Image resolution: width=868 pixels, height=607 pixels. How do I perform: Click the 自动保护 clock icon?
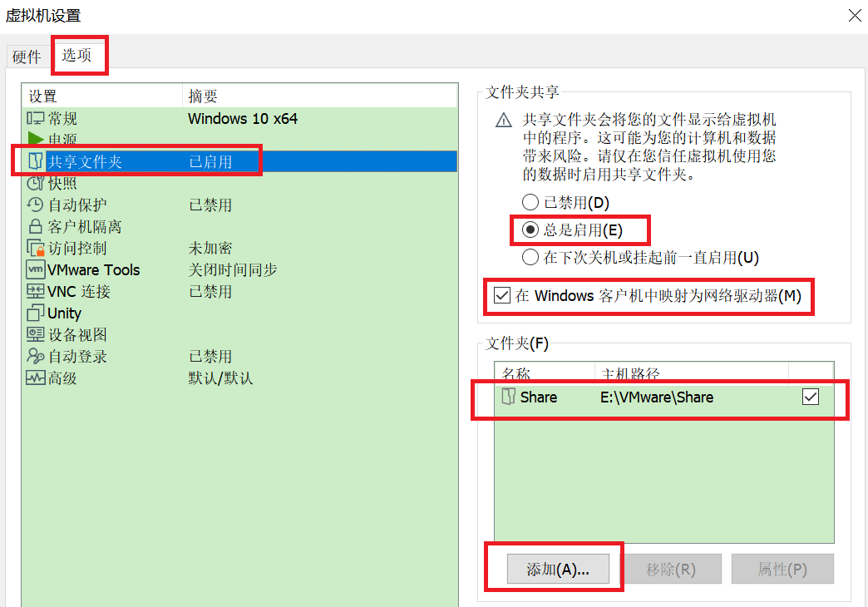pos(36,205)
